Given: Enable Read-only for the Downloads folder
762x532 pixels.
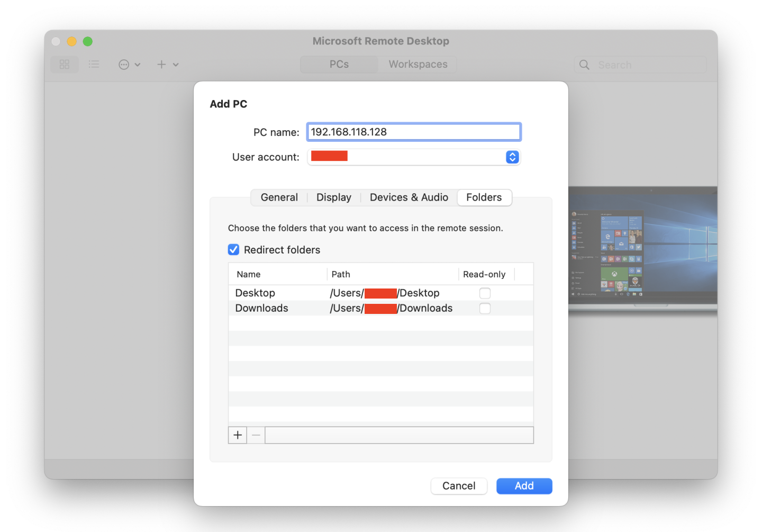Looking at the screenshot, I should tap(485, 308).
